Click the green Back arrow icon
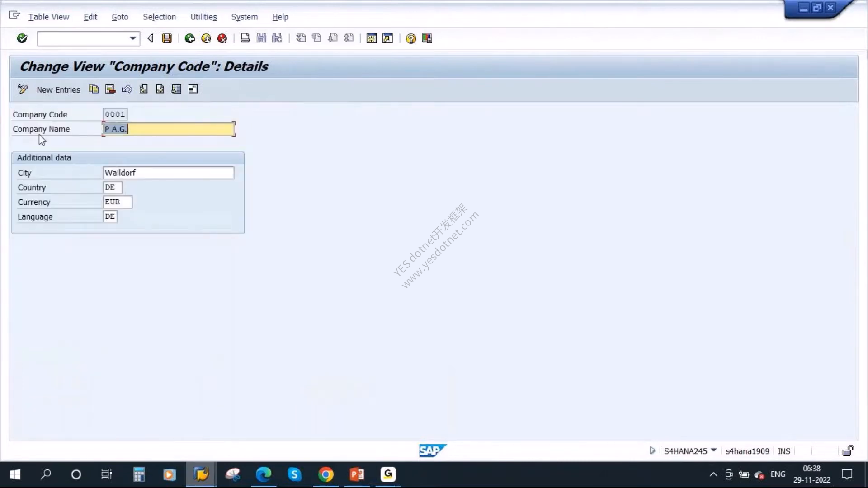This screenshot has width=868, height=488. pos(190,38)
